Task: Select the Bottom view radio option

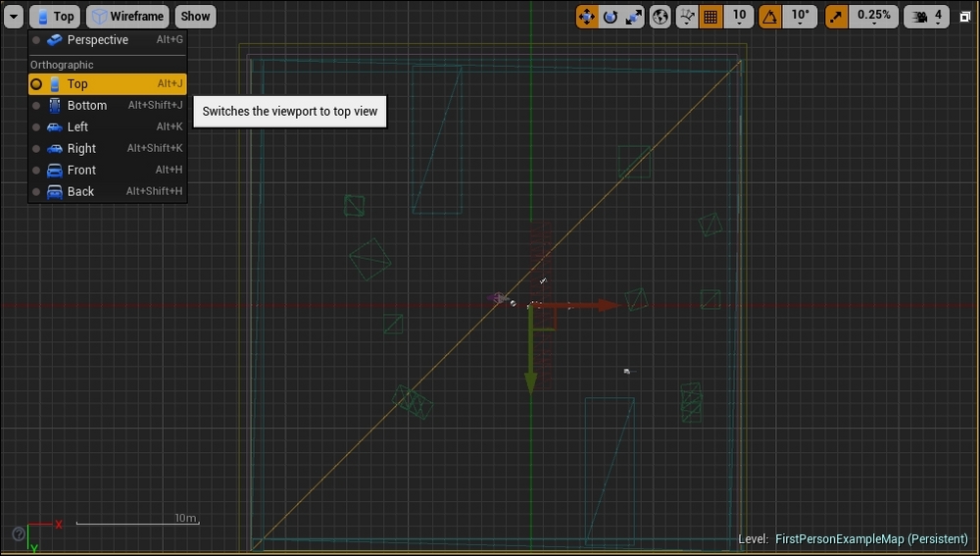Action: [36, 105]
